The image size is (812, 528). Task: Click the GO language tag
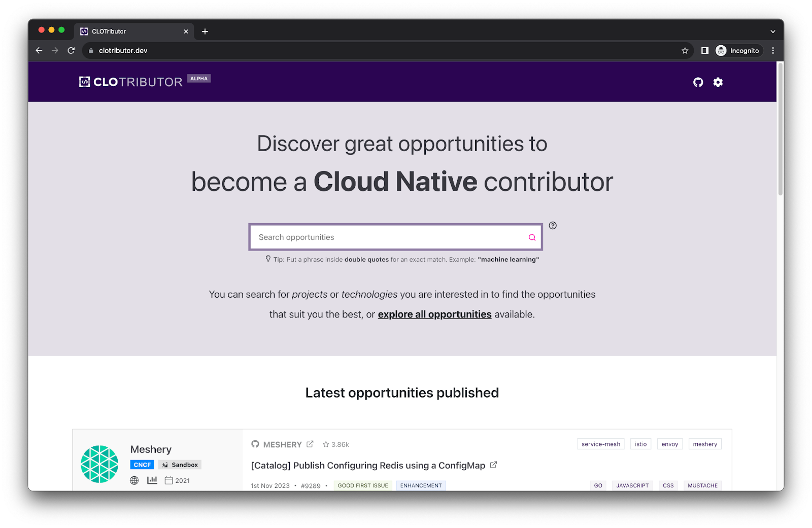[598, 485]
